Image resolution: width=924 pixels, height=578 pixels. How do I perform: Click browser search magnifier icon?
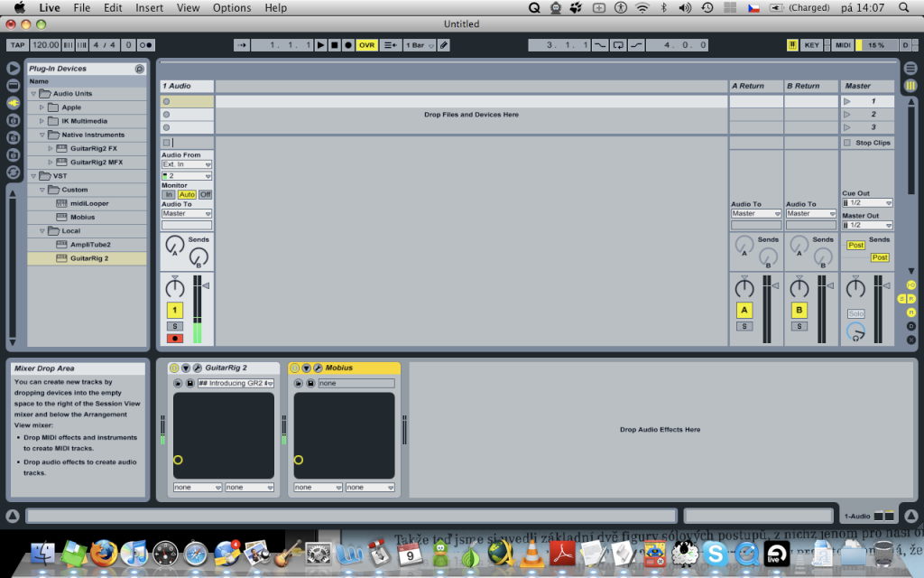(140, 69)
